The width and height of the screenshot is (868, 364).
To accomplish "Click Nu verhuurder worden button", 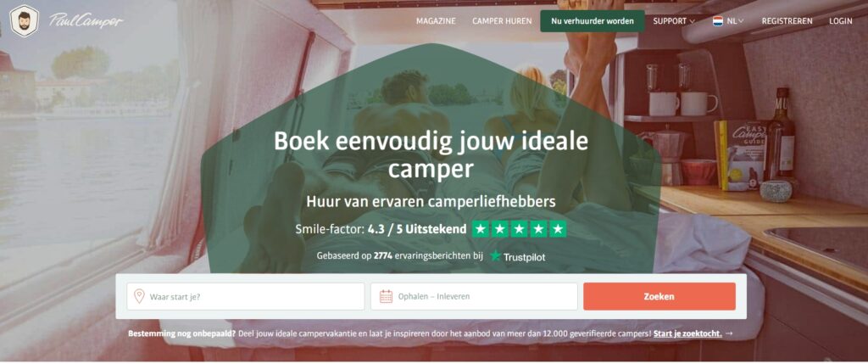I will coord(593,21).
